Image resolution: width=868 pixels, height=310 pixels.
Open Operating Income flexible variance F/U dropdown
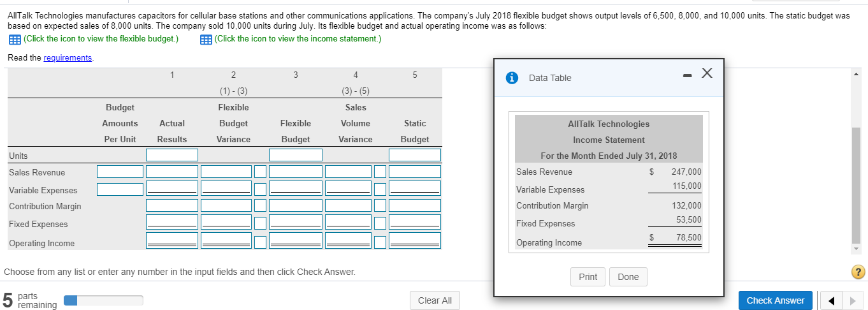pos(261,242)
